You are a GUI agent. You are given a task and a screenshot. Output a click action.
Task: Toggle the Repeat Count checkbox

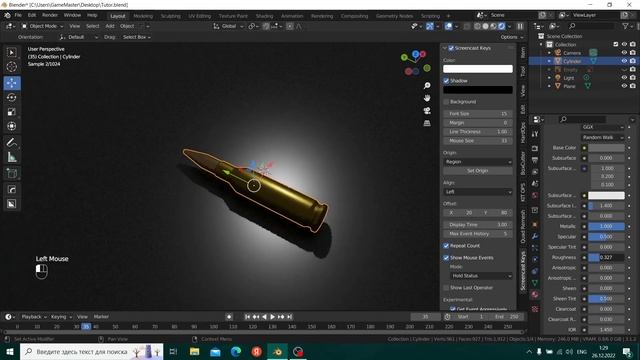(x=446, y=246)
